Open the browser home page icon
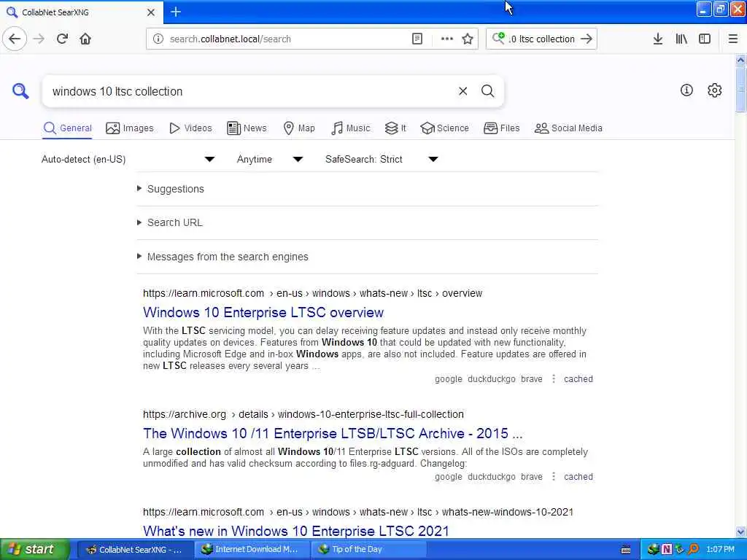The width and height of the screenshot is (747, 560). (x=85, y=39)
